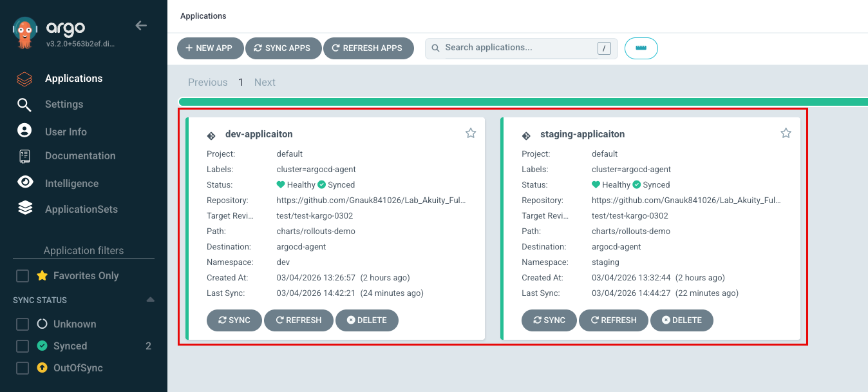This screenshot has height=392, width=868.
Task: Click the Settings magnifier icon in sidebar
Action: click(24, 104)
